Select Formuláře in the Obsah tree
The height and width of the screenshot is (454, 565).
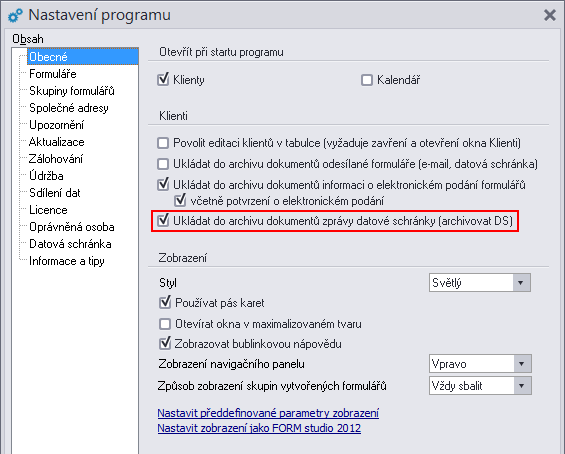pos(53,74)
